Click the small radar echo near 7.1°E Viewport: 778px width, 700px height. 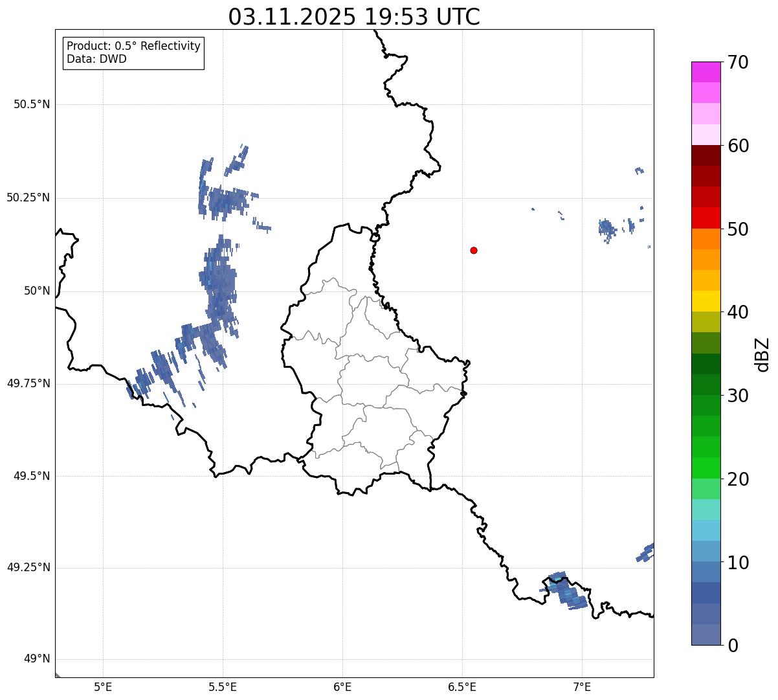606,228
